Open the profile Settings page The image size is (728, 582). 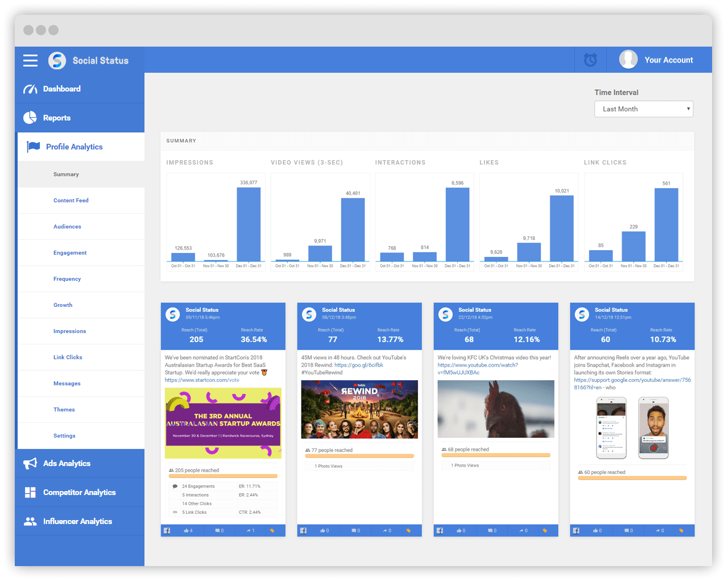click(81, 436)
